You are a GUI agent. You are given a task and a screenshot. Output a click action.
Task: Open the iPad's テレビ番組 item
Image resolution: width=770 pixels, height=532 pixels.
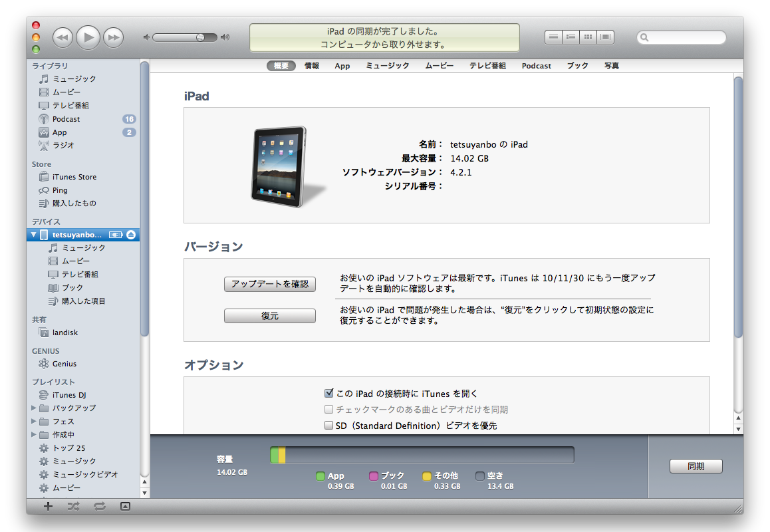[83, 274]
